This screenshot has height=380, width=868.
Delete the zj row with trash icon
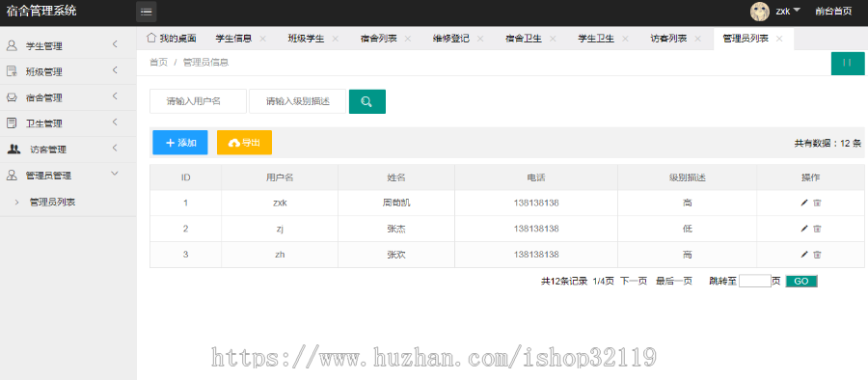817,229
